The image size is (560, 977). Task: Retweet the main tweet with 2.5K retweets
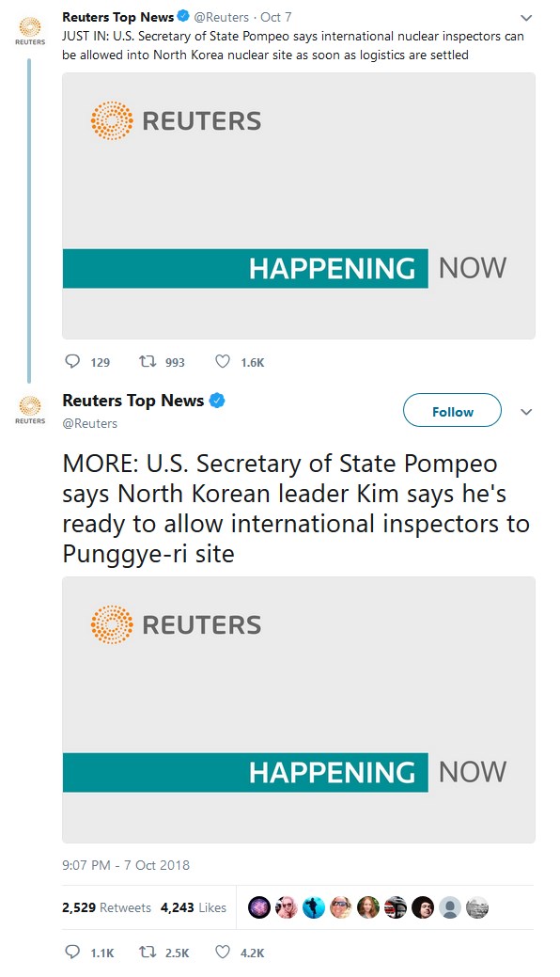(147, 952)
